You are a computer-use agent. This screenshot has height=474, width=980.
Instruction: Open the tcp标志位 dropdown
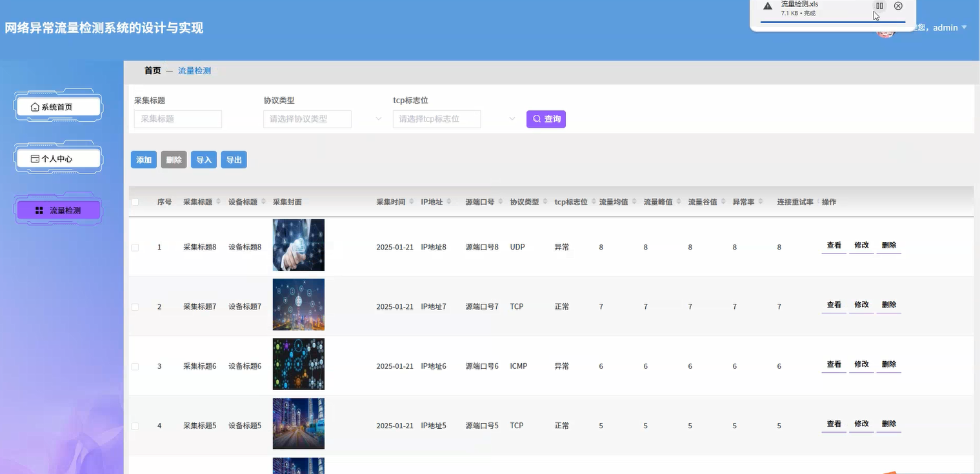(x=437, y=119)
